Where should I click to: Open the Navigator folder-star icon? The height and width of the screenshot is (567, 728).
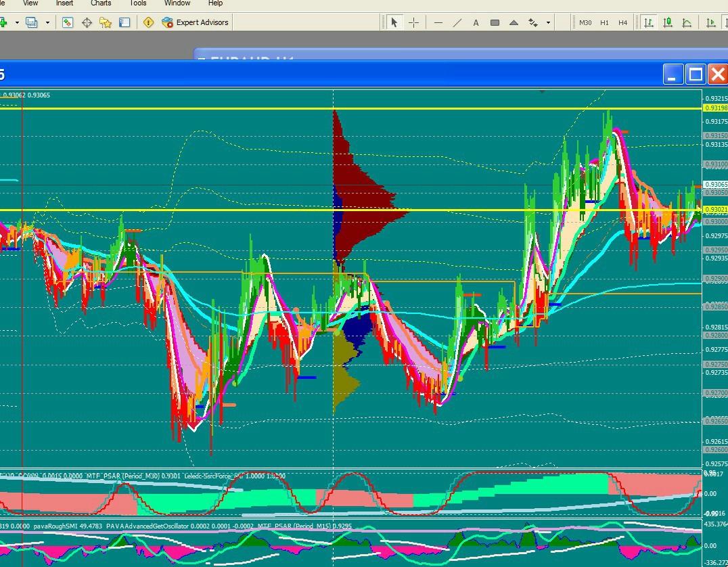click(x=106, y=22)
